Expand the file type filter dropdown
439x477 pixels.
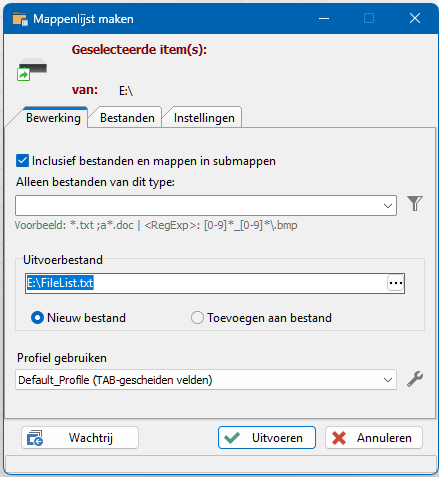[388, 206]
